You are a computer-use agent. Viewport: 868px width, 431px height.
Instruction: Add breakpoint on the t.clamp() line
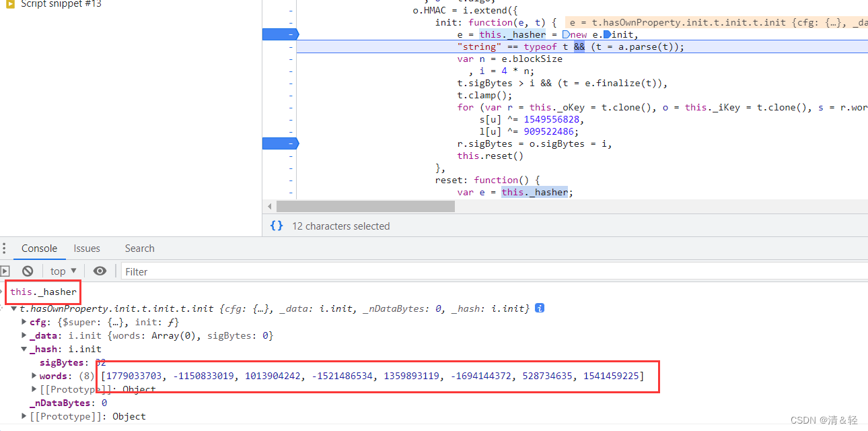pyautogui.click(x=291, y=95)
